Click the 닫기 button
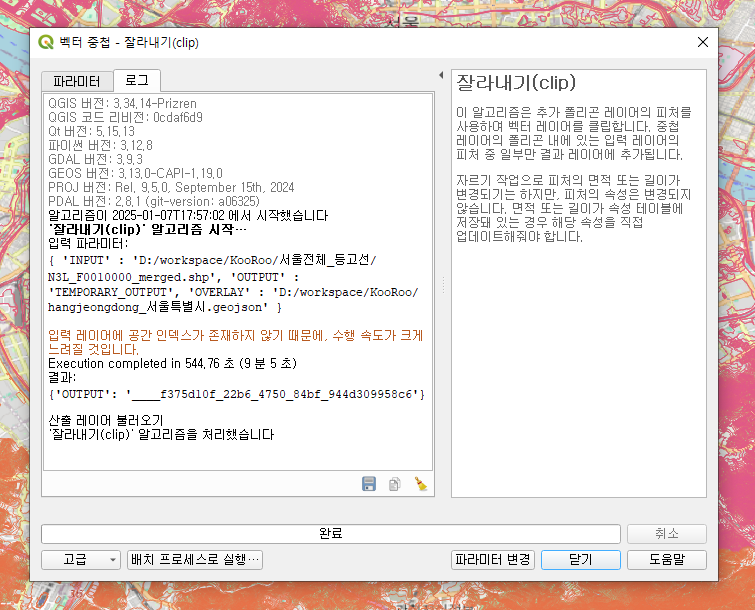 point(580,560)
